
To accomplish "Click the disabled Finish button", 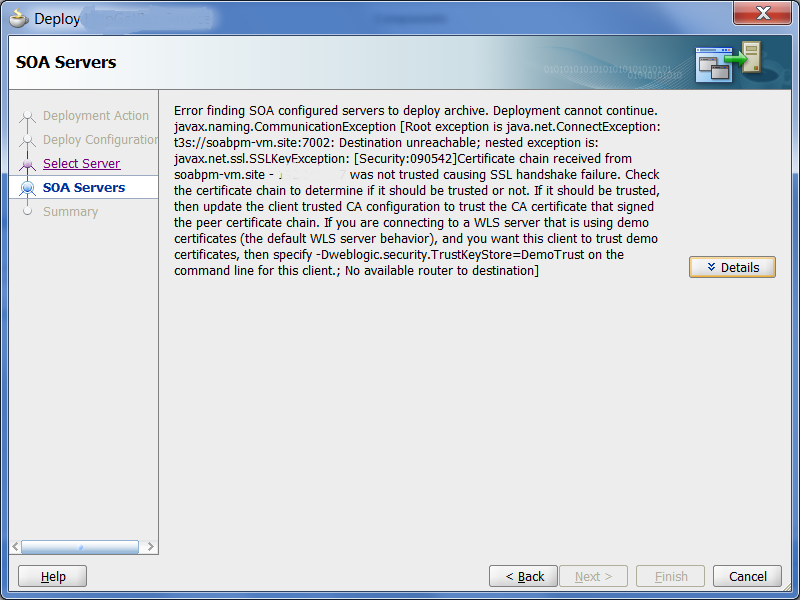I will point(670,577).
